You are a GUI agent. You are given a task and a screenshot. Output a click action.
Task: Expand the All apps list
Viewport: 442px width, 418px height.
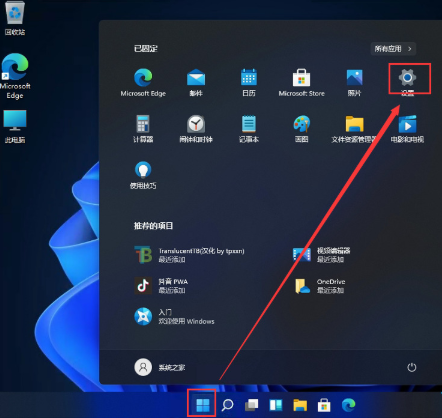[393, 49]
